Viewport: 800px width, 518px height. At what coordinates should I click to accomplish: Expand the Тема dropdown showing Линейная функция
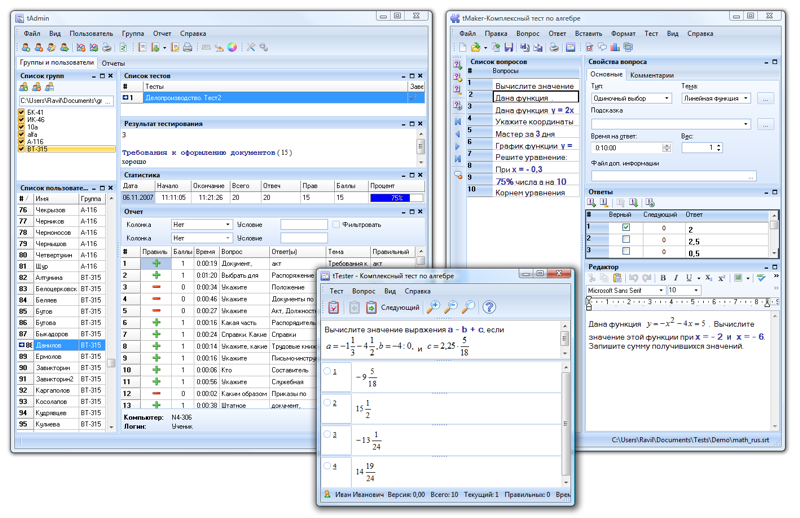[x=716, y=99]
